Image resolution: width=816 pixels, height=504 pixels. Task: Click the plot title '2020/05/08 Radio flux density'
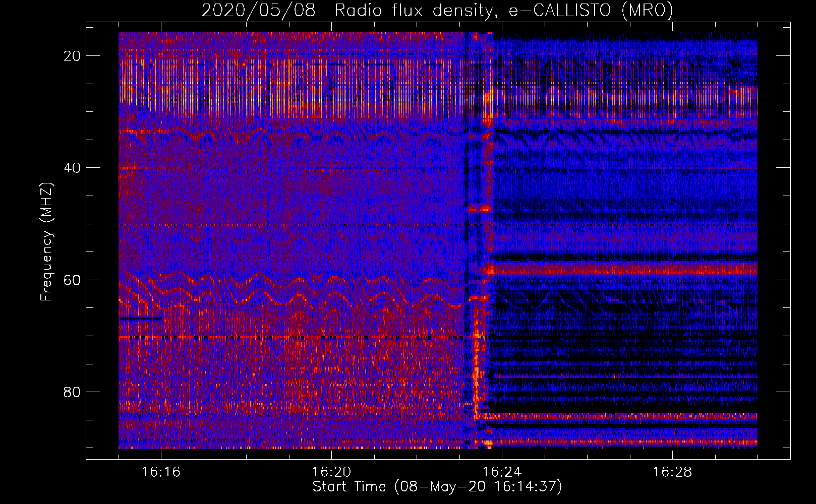tap(437, 11)
